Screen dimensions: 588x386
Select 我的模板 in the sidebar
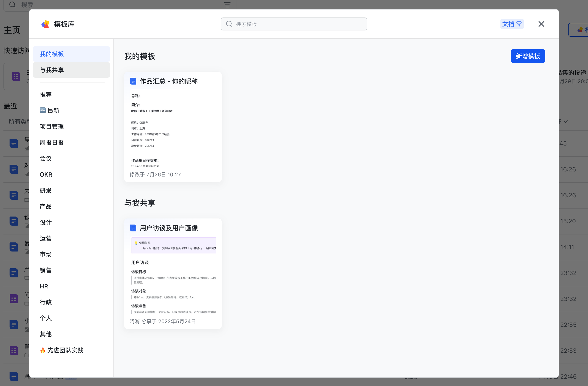[71, 54]
